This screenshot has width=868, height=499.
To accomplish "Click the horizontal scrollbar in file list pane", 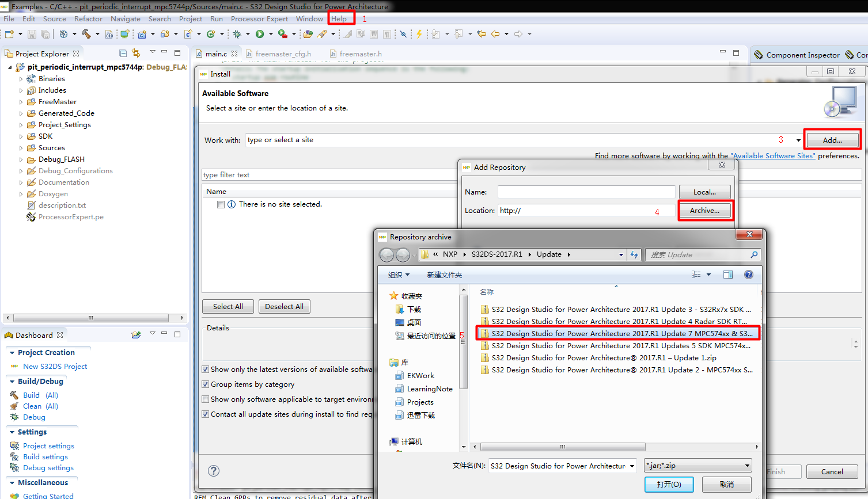I will [563, 447].
